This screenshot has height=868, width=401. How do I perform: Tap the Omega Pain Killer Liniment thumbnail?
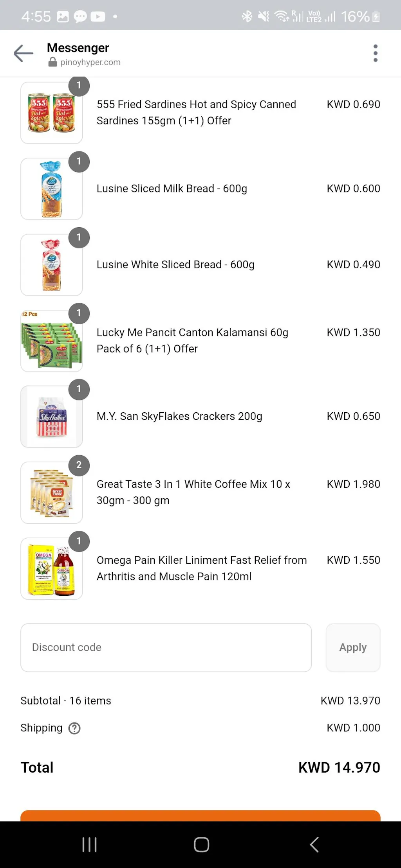(x=52, y=568)
